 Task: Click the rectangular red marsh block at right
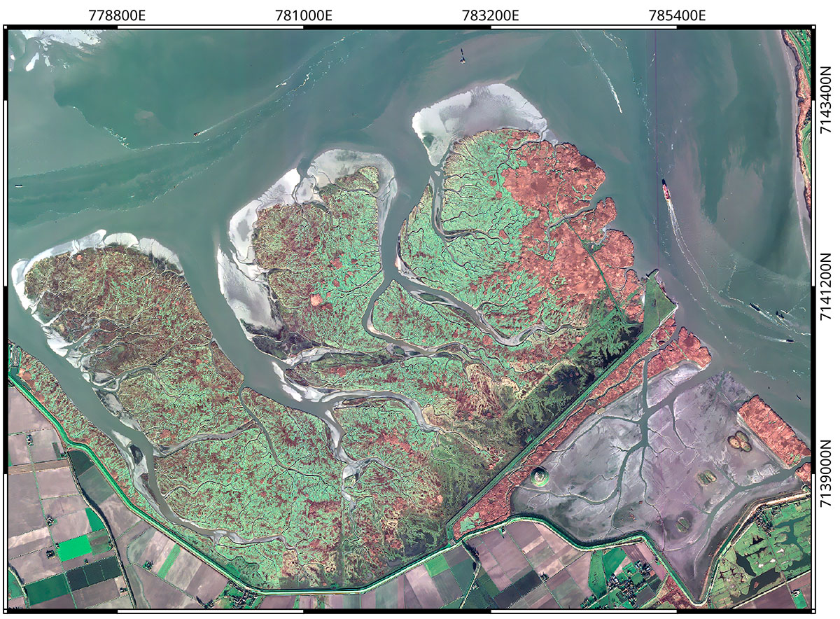pyautogui.click(x=773, y=432)
